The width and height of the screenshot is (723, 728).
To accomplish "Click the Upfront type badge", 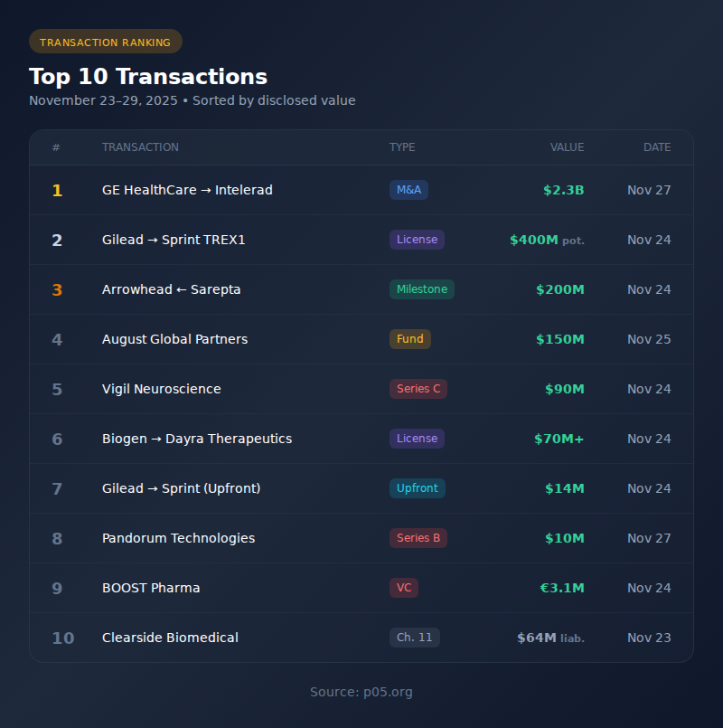I will tap(417, 488).
